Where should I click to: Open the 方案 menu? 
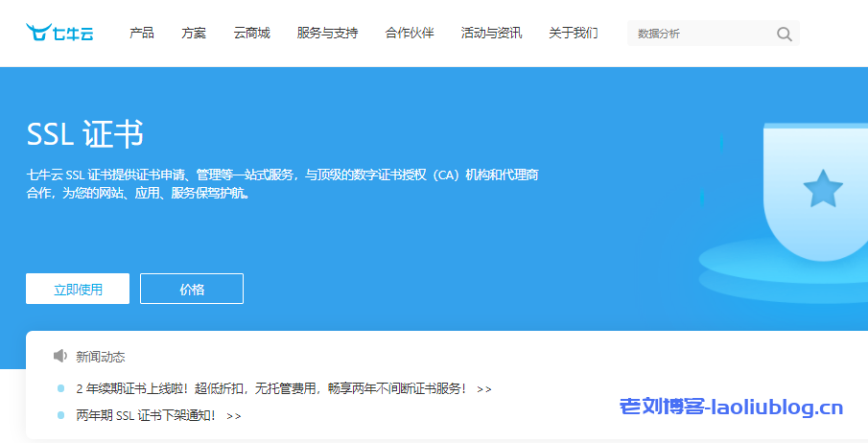click(194, 34)
